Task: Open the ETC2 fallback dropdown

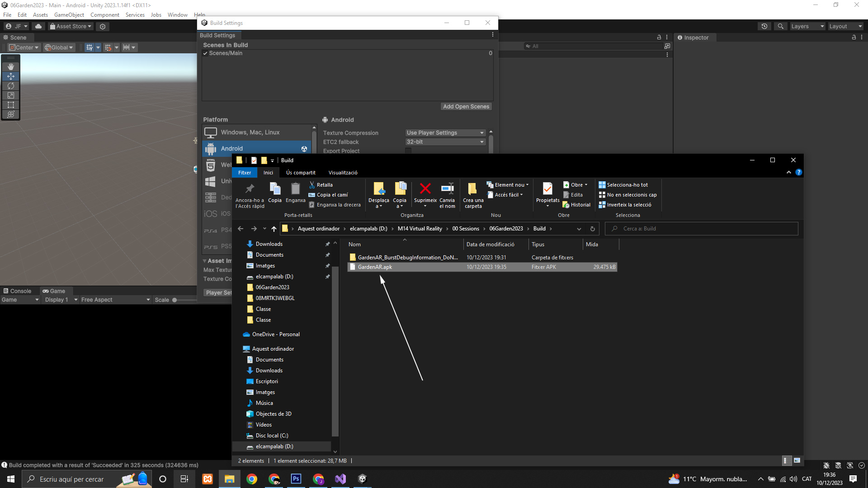Action: click(445, 142)
